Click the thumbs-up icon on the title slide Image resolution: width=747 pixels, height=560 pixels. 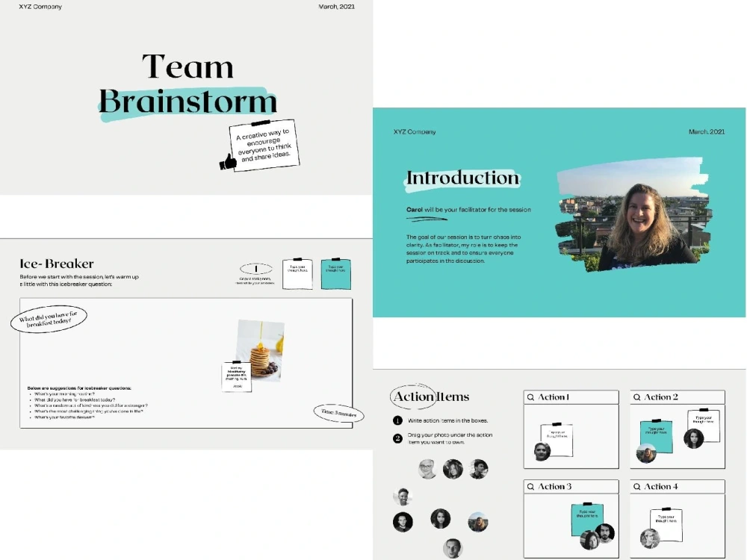click(x=228, y=162)
